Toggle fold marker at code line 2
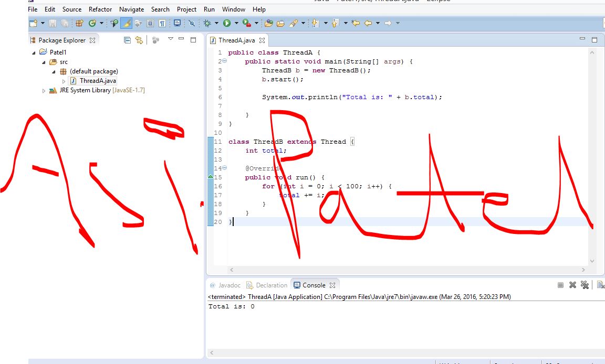The width and height of the screenshot is (605, 364). (x=225, y=61)
